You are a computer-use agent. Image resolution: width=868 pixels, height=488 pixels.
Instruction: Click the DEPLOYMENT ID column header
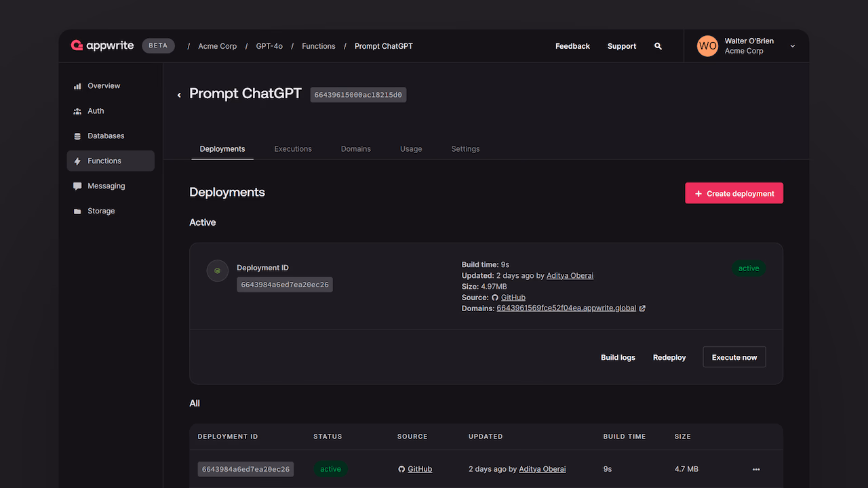pyautogui.click(x=228, y=436)
